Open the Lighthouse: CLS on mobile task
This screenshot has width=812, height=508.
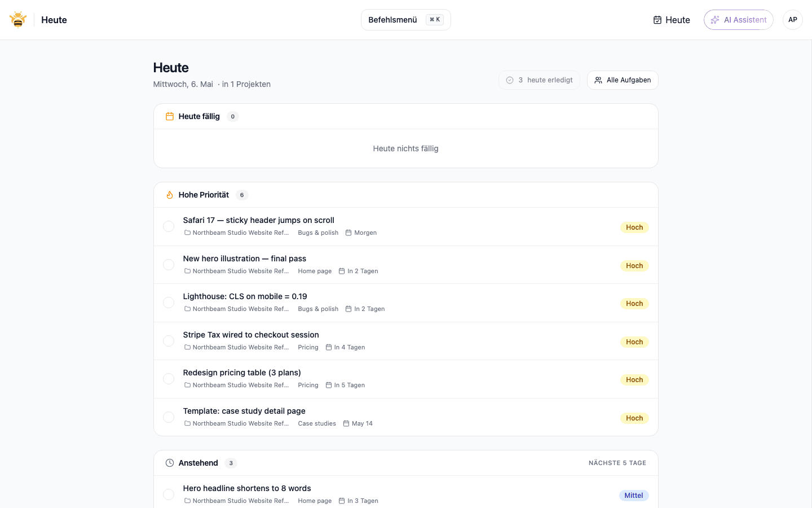pos(245,296)
